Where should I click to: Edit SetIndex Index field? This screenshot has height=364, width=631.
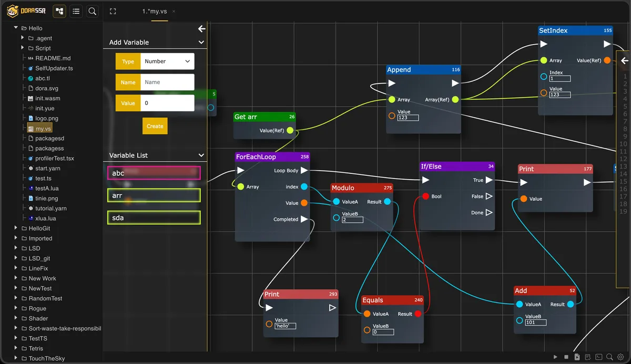pyautogui.click(x=559, y=79)
